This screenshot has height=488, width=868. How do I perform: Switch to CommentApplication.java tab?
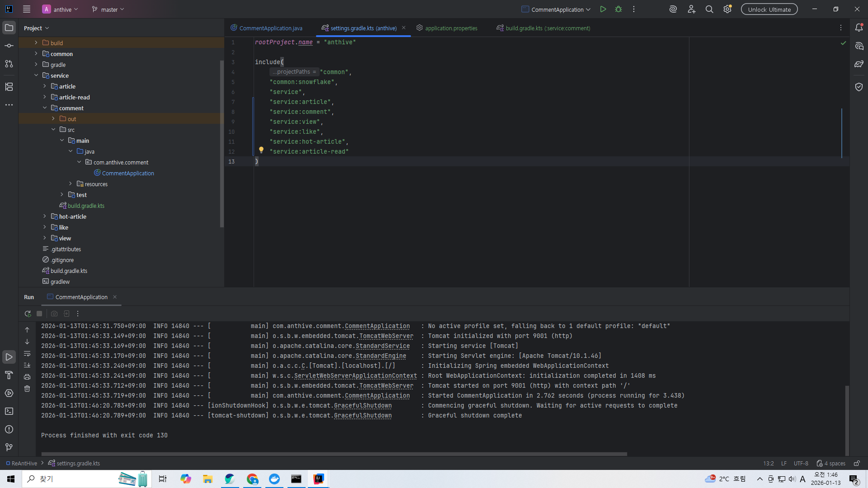tap(270, 28)
